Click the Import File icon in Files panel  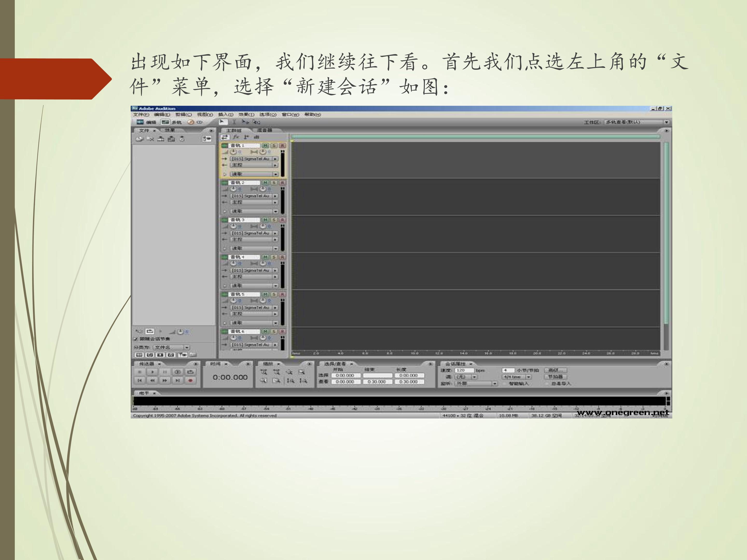click(x=139, y=139)
